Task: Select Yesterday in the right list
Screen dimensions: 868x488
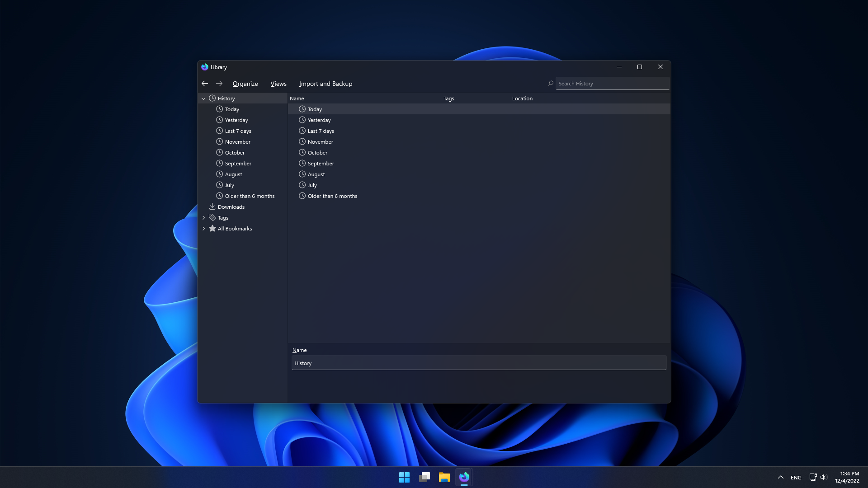Action: point(319,120)
